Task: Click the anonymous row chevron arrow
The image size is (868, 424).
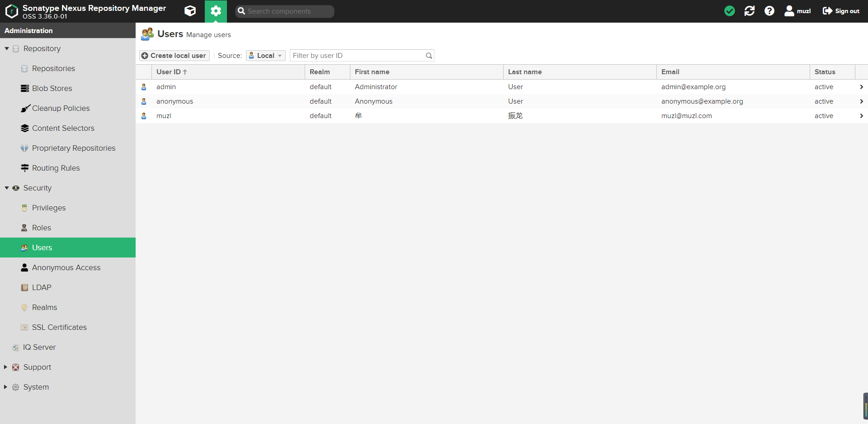Action: 861,101
